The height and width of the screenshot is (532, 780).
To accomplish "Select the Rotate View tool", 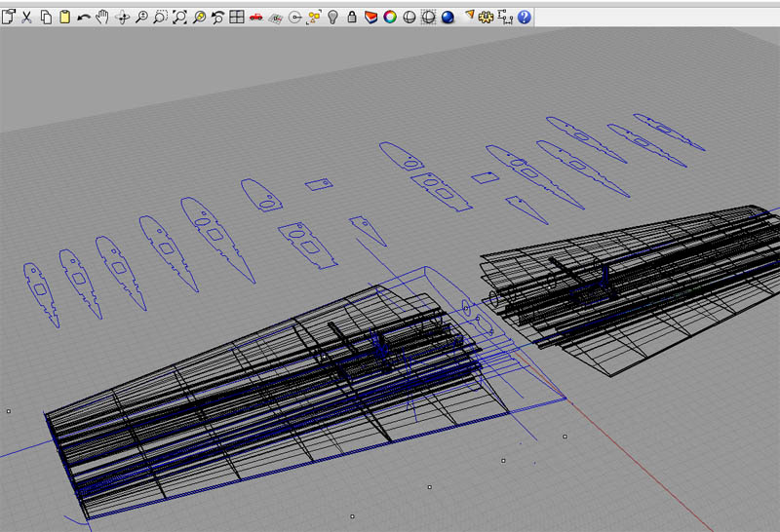I will 123,18.
